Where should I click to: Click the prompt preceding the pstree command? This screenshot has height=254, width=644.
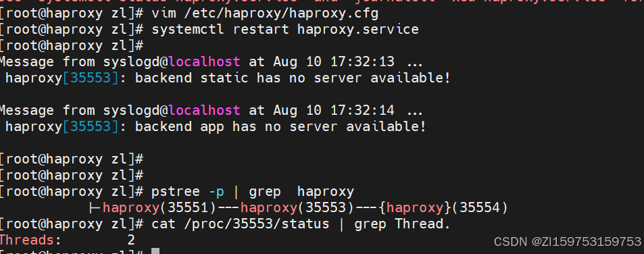pyautogui.click(x=72, y=192)
